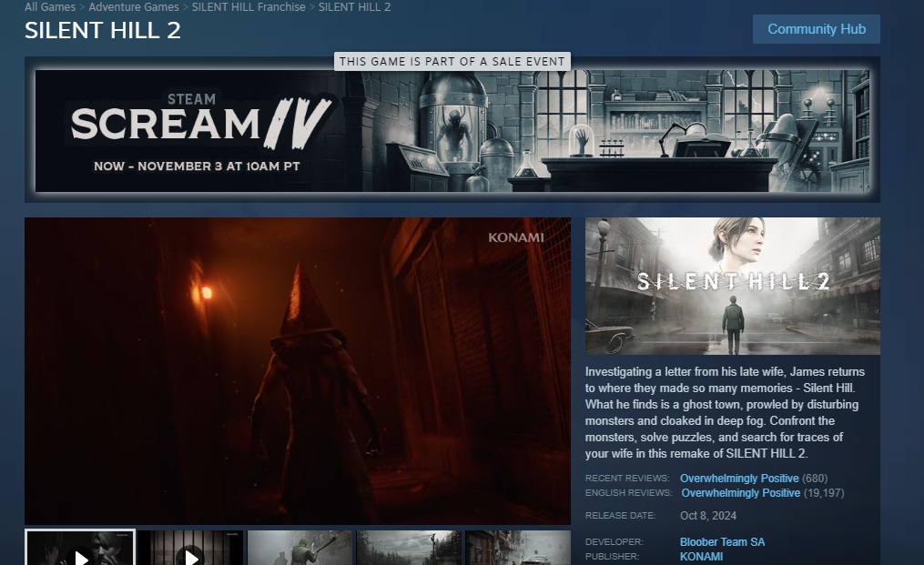Image resolution: width=924 pixels, height=565 pixels.
Task: Click the SILENT HILL 2 header capsule image
Action: coord(733,287)
